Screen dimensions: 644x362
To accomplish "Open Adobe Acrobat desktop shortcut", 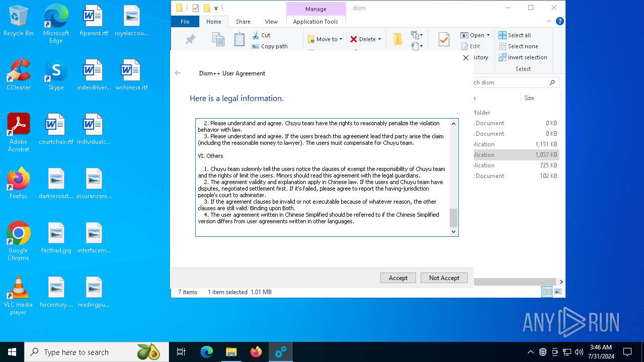I will pyautogui.click(x=18, y=133).
